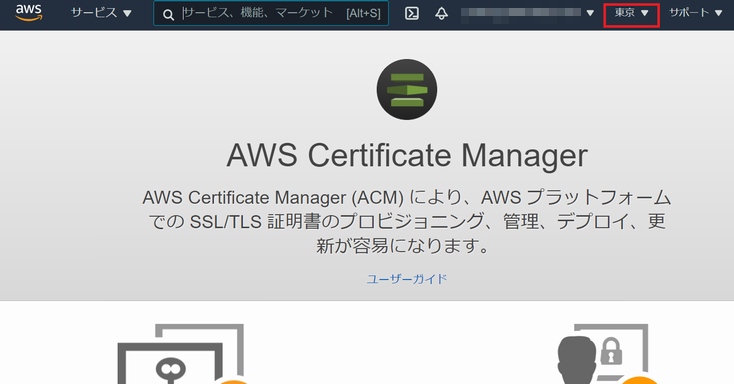Open the ユーザーガイド link

coord(406,279)
